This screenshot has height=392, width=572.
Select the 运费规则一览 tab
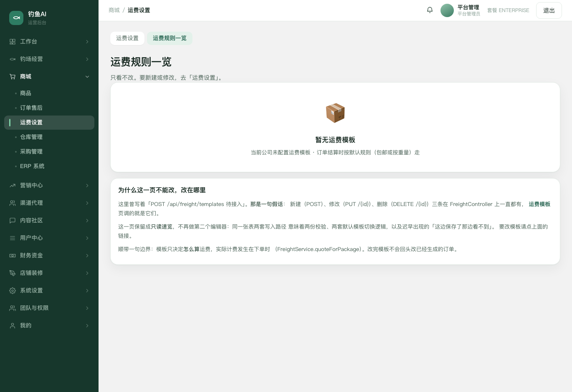(x=170, y=38)
